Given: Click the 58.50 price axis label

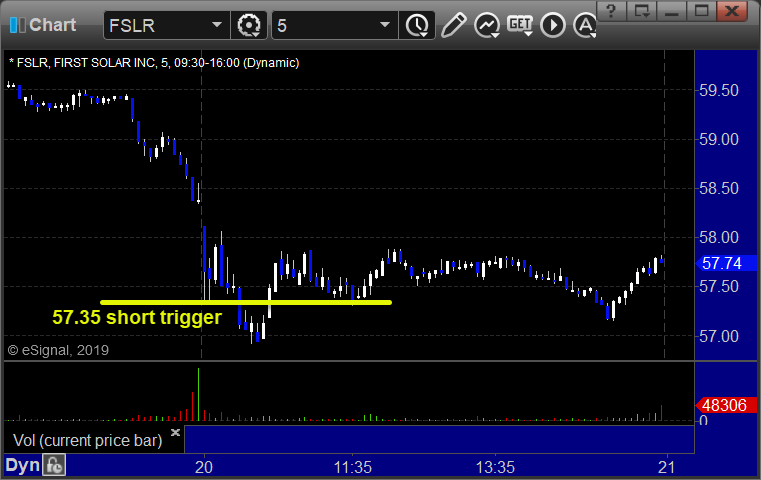Looking at the screenshot, I should tap(719, 188).
